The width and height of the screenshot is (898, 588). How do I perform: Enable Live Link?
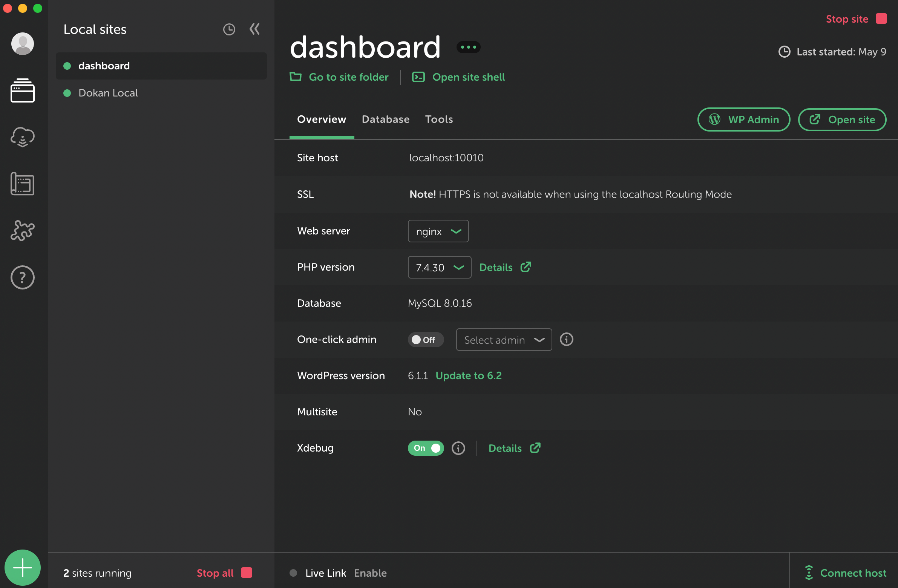tap(370, 573)
